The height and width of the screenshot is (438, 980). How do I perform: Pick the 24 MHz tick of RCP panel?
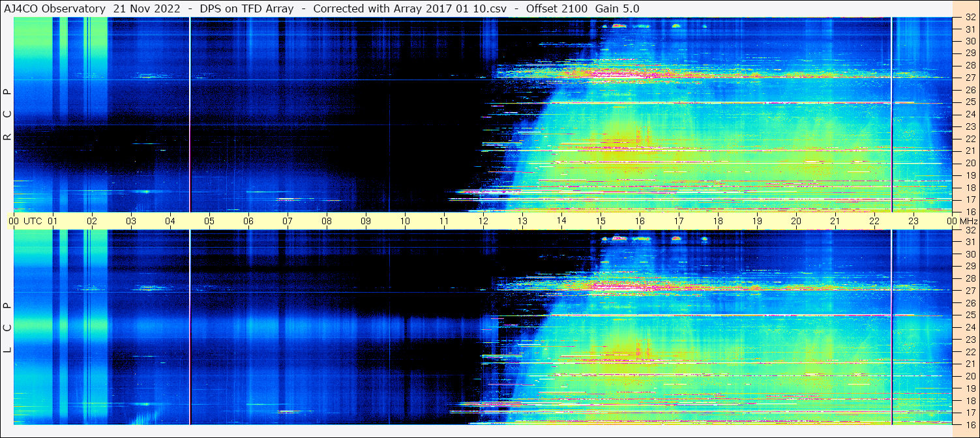tap(970, 114)
